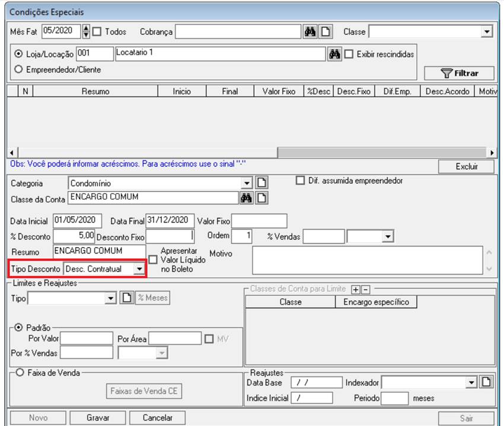Click the Motivo text area
Screen dimensions: 504x426
click(368, 260)
